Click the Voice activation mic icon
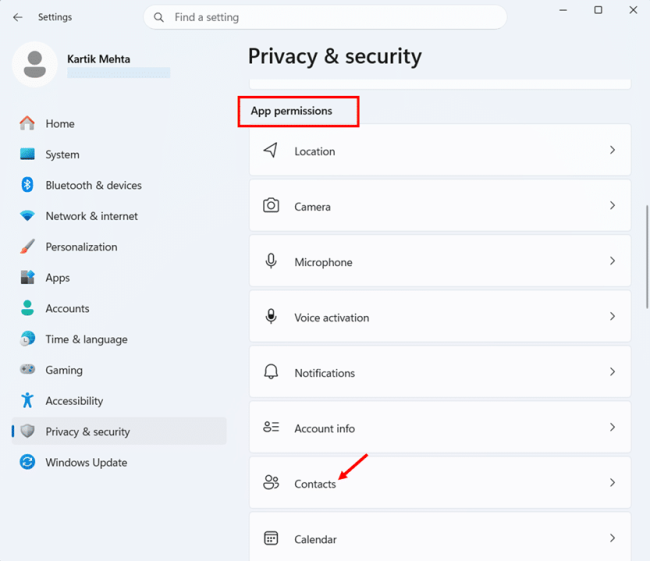Image resolution: width=650 pixels, height=561 pixels. click(271, 316)
